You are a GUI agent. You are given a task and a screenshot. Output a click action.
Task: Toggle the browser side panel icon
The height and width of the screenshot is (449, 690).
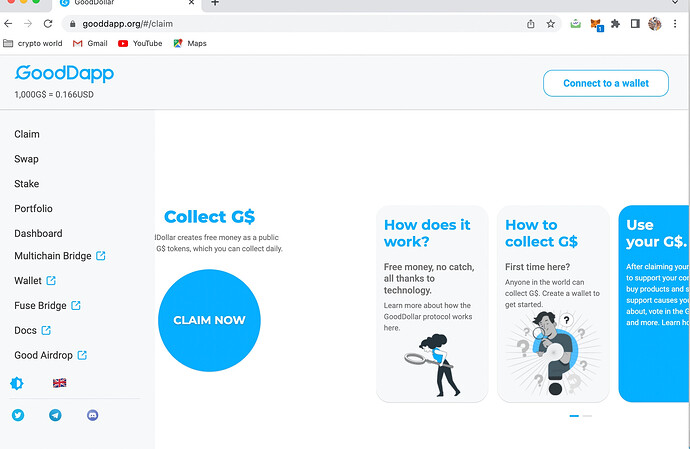pyautogui.click(x=635, y=24)
